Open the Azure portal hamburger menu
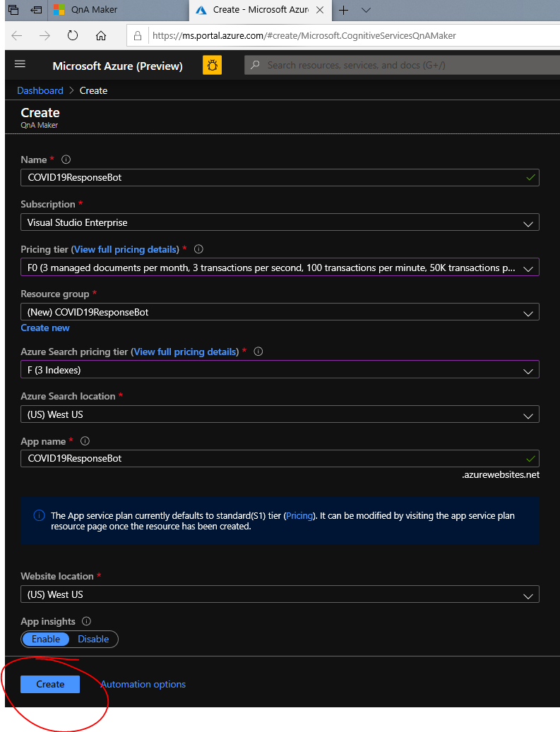Viewport: 560px width, 732px height. coord(20,64)
